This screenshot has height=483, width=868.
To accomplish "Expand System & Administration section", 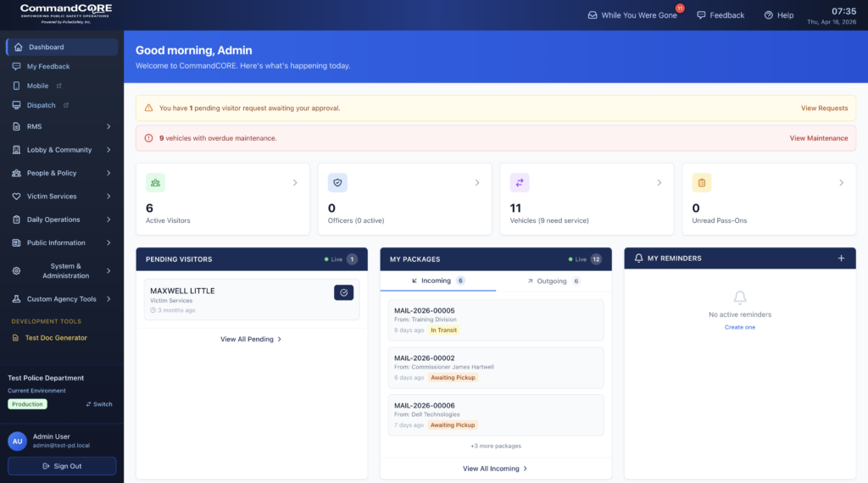I will [61, 271].
